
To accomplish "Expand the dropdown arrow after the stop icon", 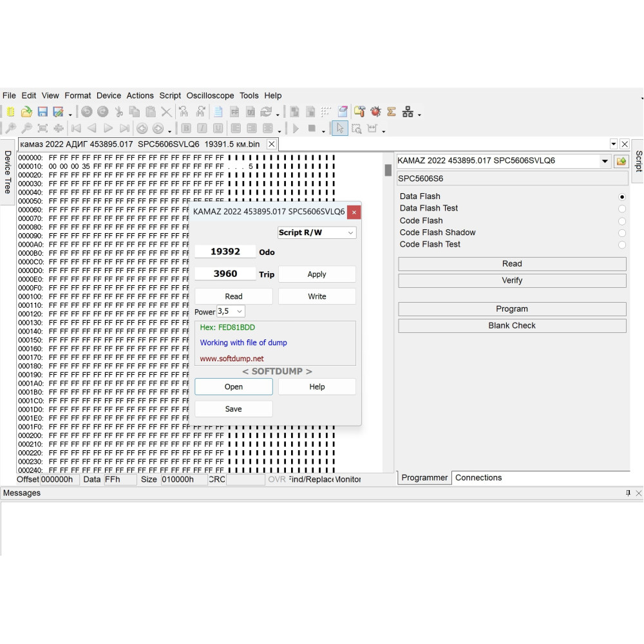I will (x=324, y=131).
